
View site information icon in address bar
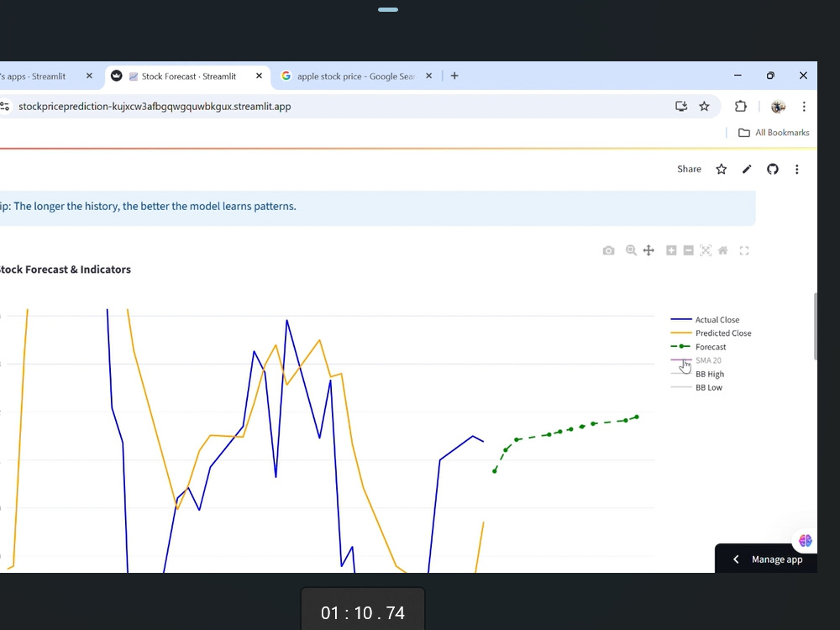click(x=5, y=107)
